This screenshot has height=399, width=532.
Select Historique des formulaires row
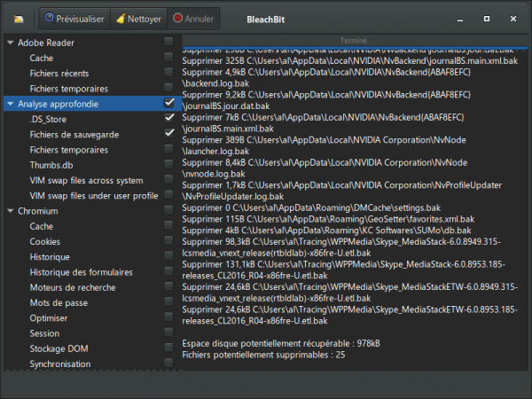pyautogui.click(x=92, y=272)
